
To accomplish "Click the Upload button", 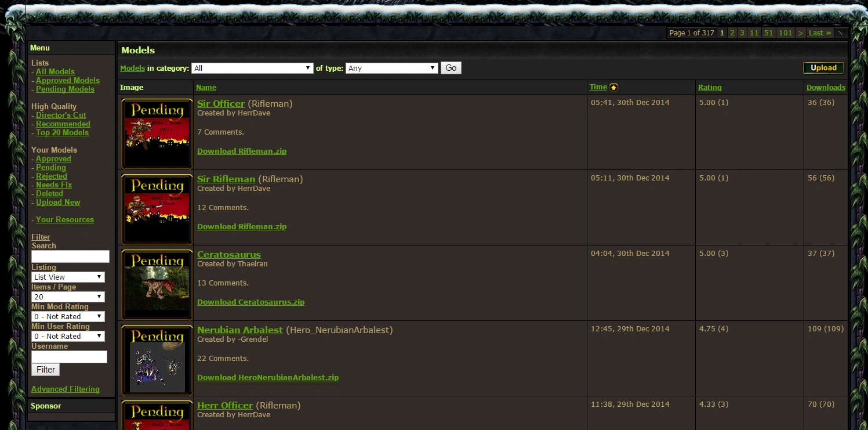I will tap(823, 68).
